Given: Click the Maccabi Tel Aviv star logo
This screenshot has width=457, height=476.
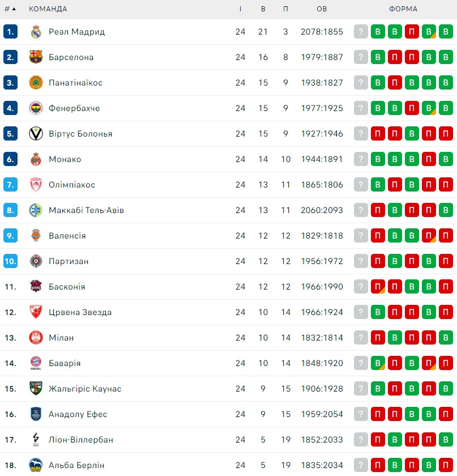Looking at the screenshot, I should 36,210.
